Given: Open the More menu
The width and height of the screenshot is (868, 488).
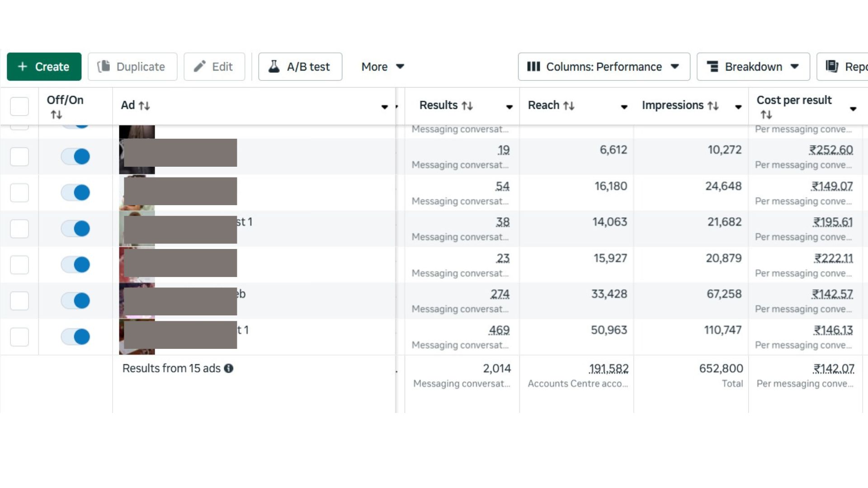Looking at the screenshot, I should (x=382, y=66).
